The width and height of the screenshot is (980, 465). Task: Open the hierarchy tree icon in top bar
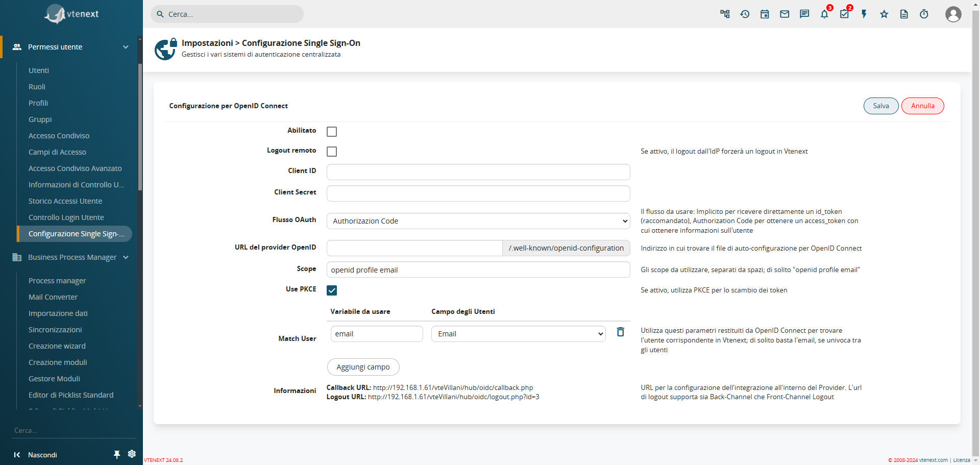[725, 14]
